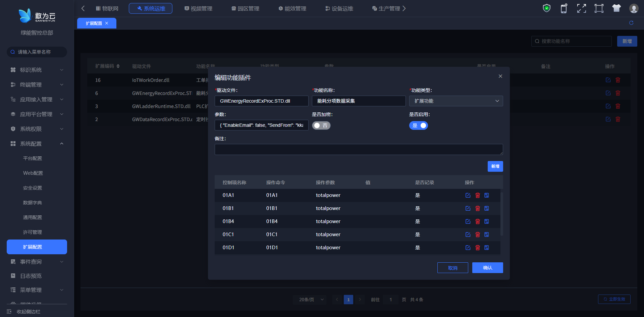Click the 备注 remarks text area
The image size is (644, 317).
coord(359,149)
